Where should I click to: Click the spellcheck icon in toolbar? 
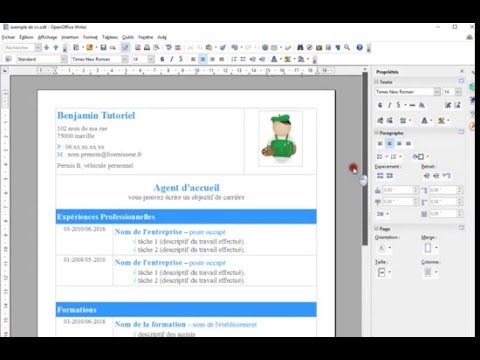click(x=169, y=48)
